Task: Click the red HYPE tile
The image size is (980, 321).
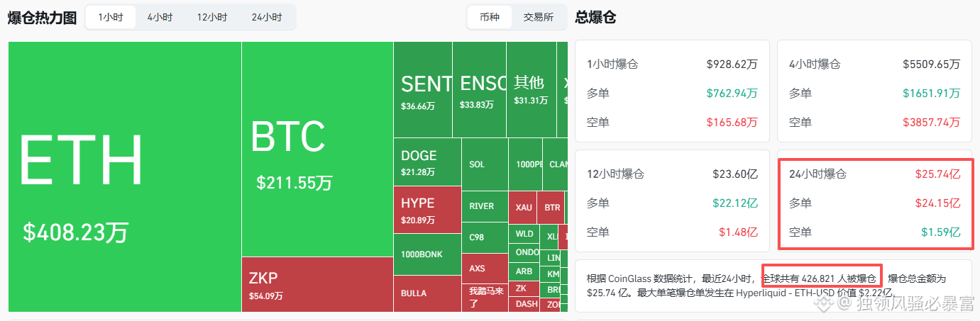Action: click(427, 209)
